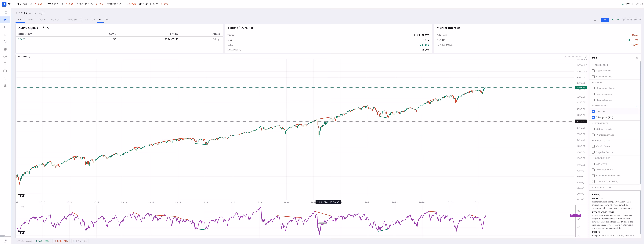This screenshot has width=644, height=244.
Task: Enable the Bollinger Bands checkbox
Action: pyautogui.click(x=593, y=129)
